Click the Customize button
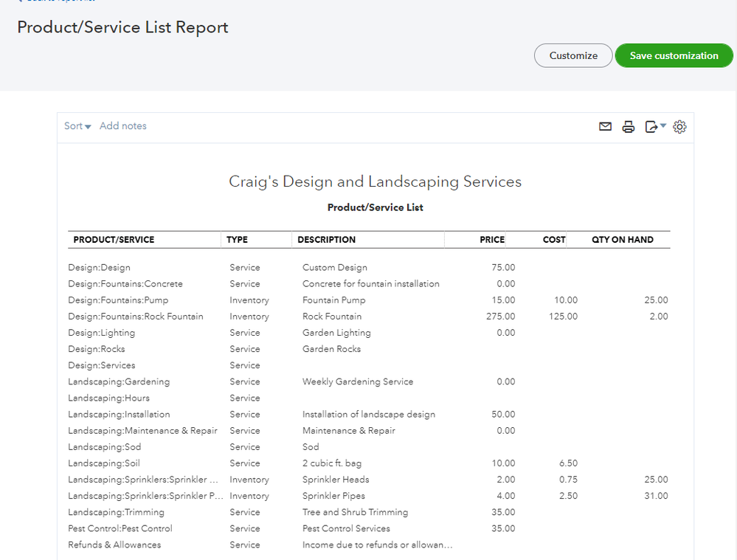This screenshot has height=560, width=737. [x=573, y=55]
